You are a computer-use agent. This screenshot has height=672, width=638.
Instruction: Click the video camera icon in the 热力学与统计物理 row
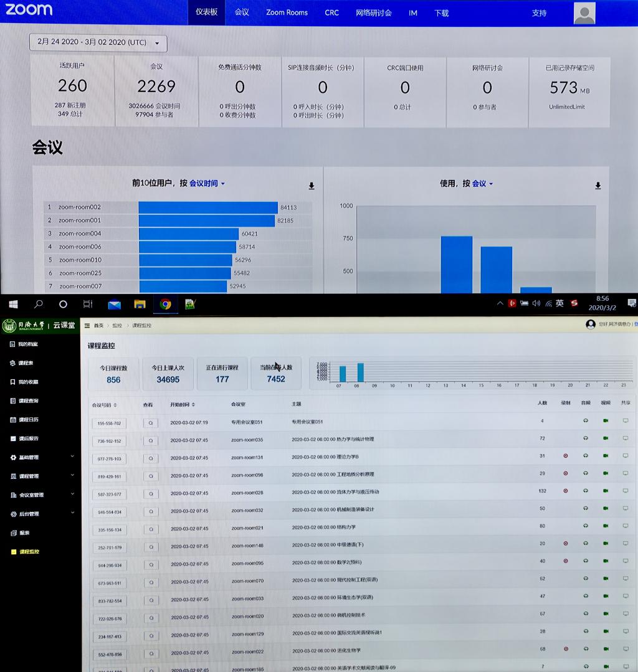(x=605, y=438)
